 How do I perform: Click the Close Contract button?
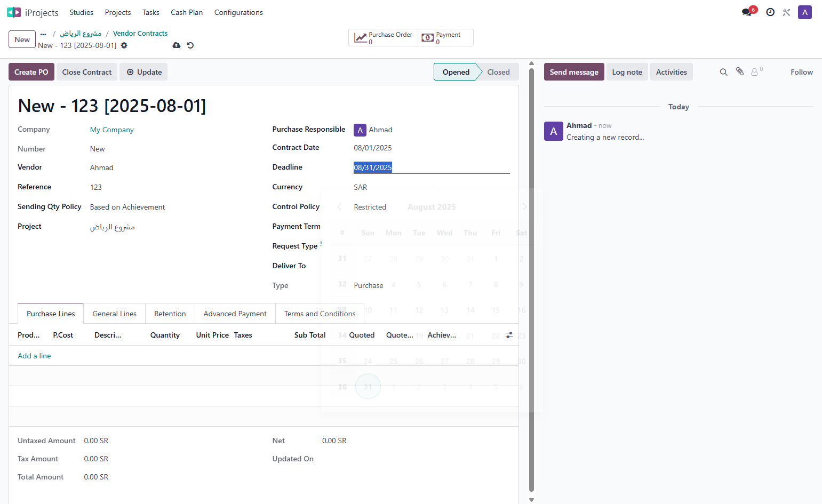coord(87,72)
